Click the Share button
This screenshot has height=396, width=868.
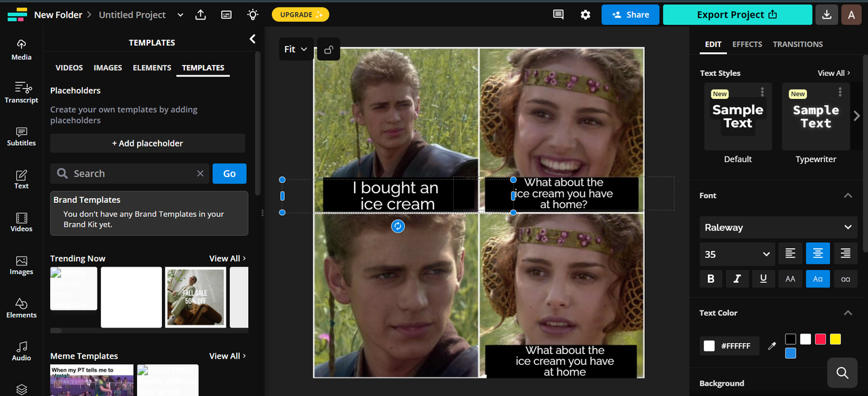point(630,14)
